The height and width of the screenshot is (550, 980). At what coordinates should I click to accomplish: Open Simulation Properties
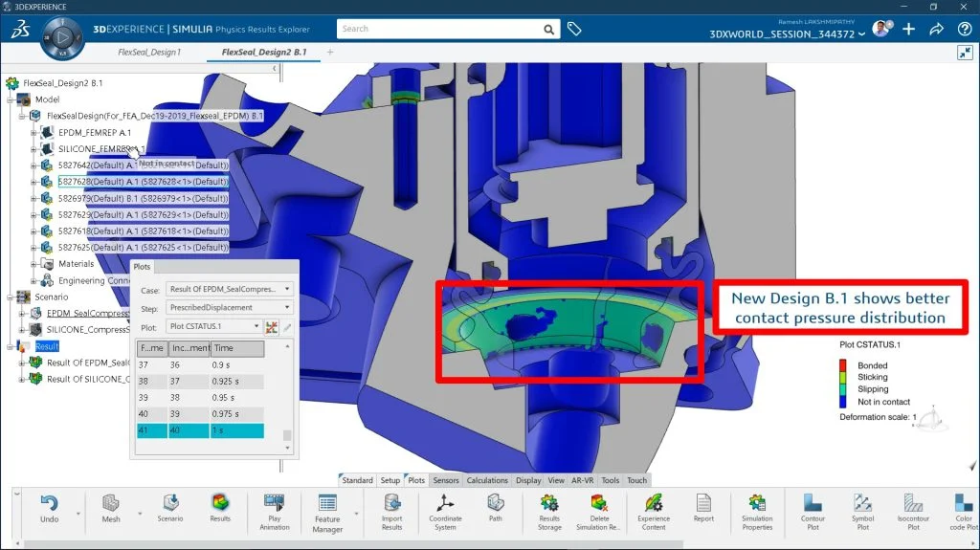[757, 503]
